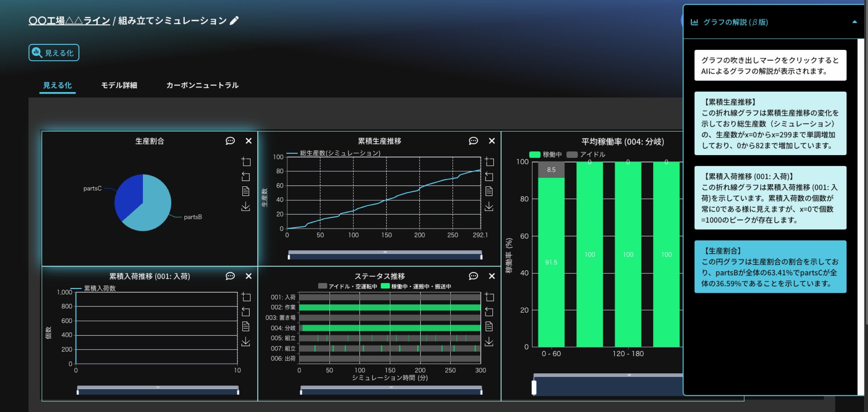Click the 見える化 button with magnifier
Screen dimensions: 868x412
click(54, 53)
